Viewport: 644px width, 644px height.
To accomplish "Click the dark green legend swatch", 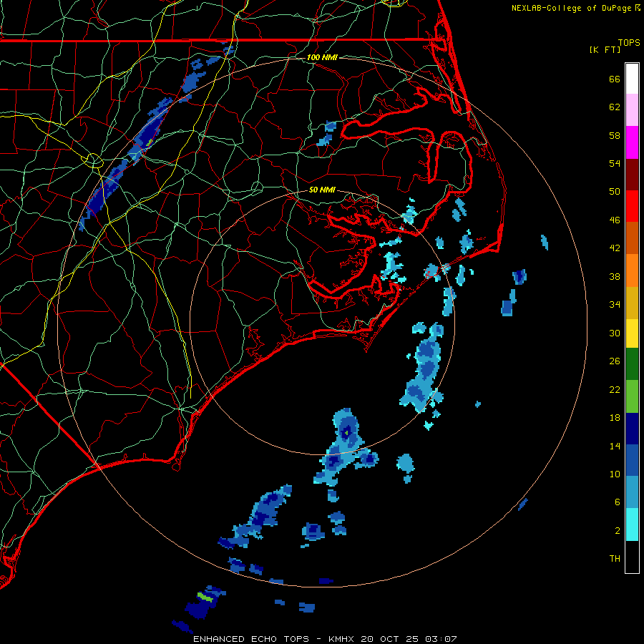I will tap(632, 364).
